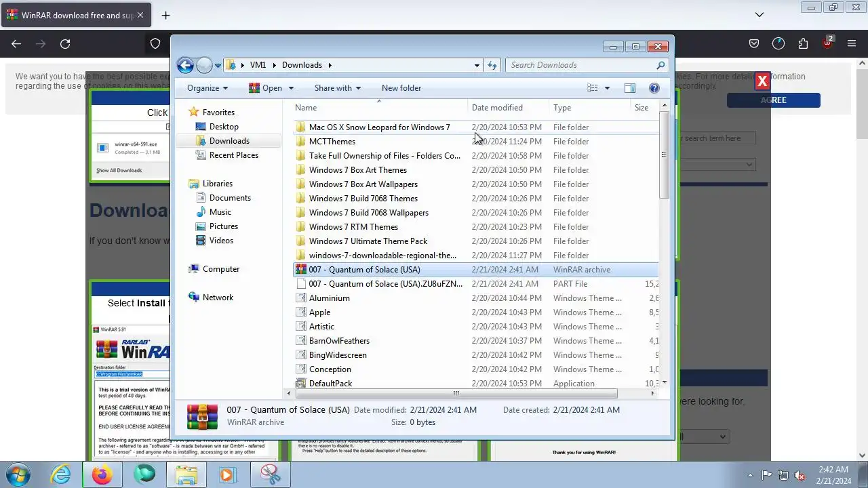Open a new tab in Firefox
Screen dimensions: 868x488
165,15
